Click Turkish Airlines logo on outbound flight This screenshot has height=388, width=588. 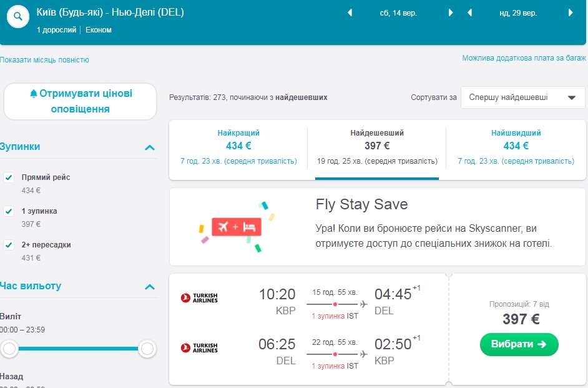point(199,297)
